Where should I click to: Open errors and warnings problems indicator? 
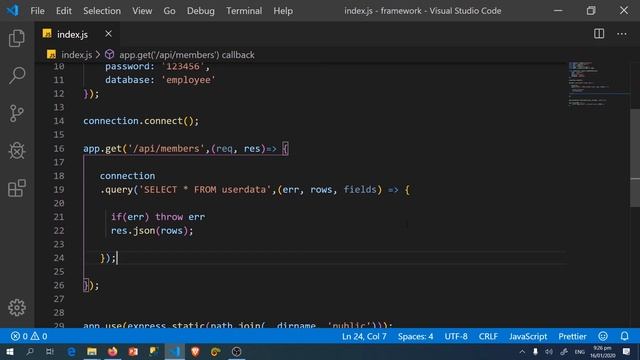coord(29,336)
